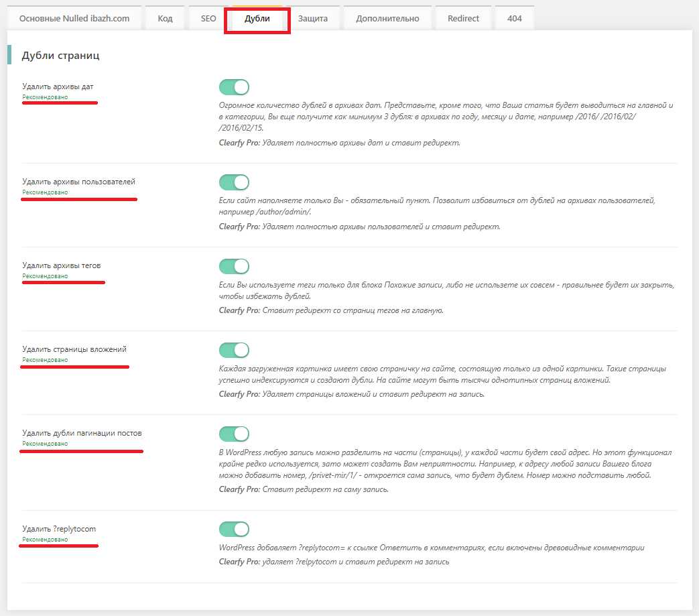Click the description starting Каждая загруженная картинка

pyautogui.click(x=442, y=374)
